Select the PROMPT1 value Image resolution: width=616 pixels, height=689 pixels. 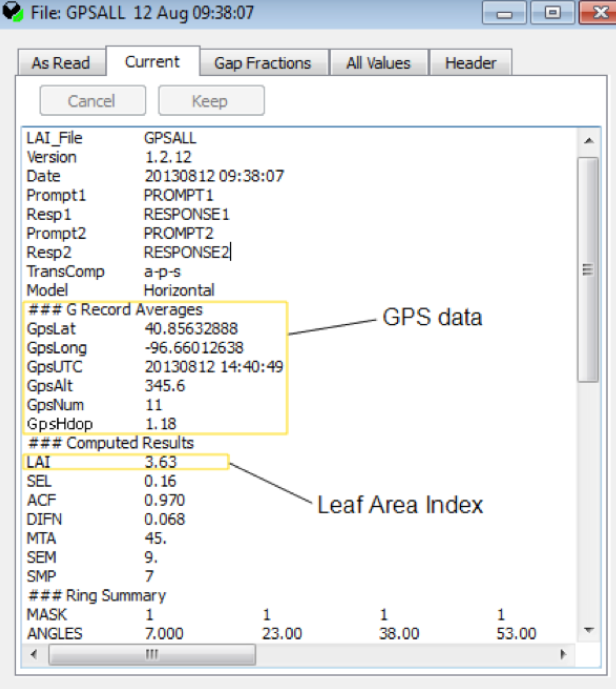click(178, 195)
